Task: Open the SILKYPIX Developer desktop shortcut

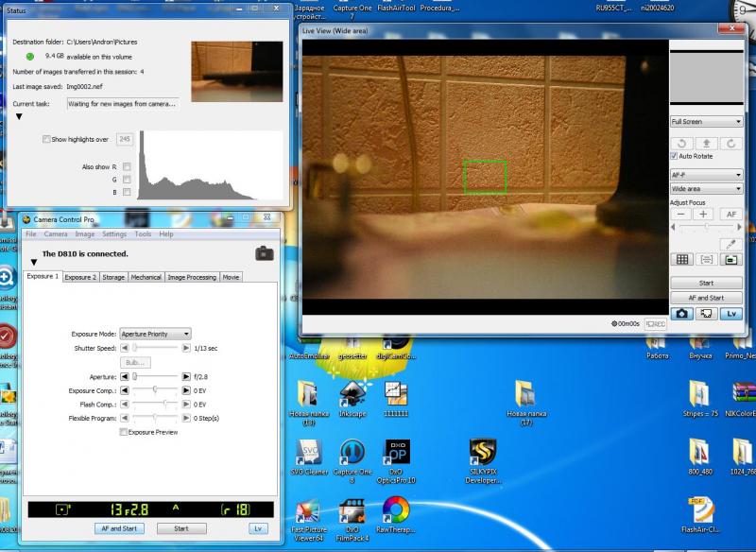Action: click(483, 461)
